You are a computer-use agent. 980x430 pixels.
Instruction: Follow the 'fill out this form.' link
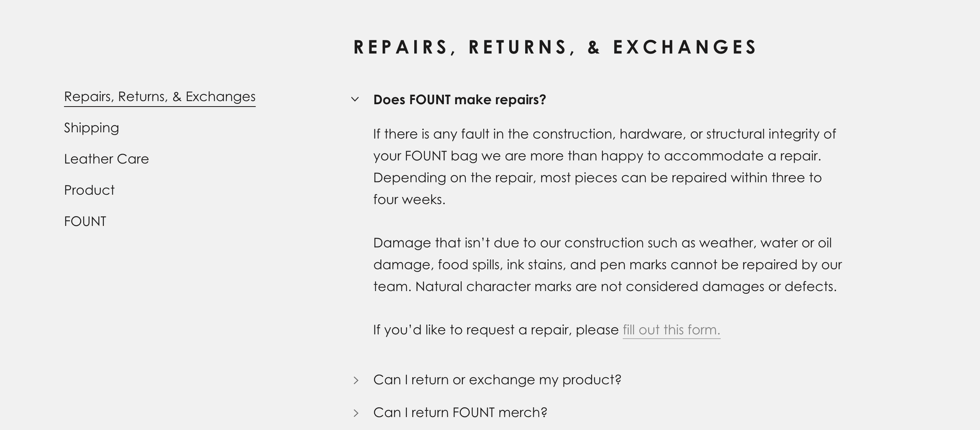click(671, 330)
